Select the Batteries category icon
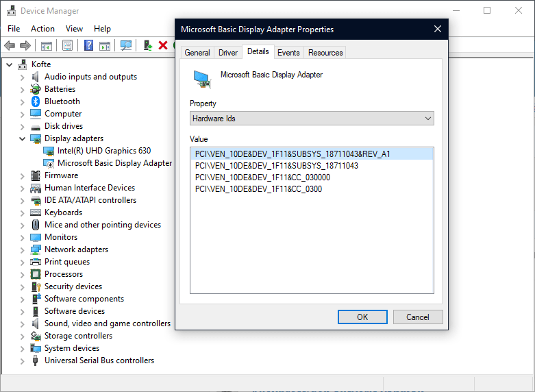 [35, 89]
